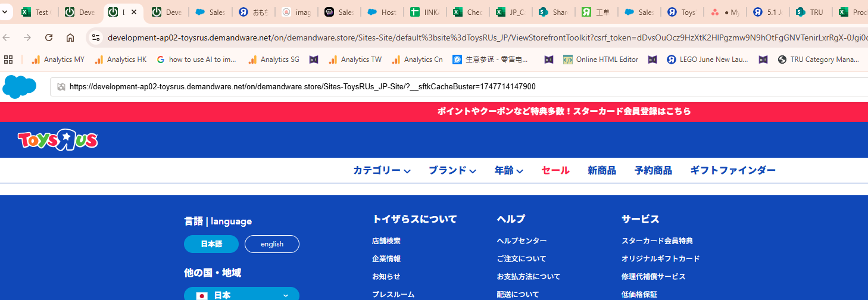Screen dimensions: 868x300
Task: Open the スターカード会員特典 footer link
Action: pos(657,241)
